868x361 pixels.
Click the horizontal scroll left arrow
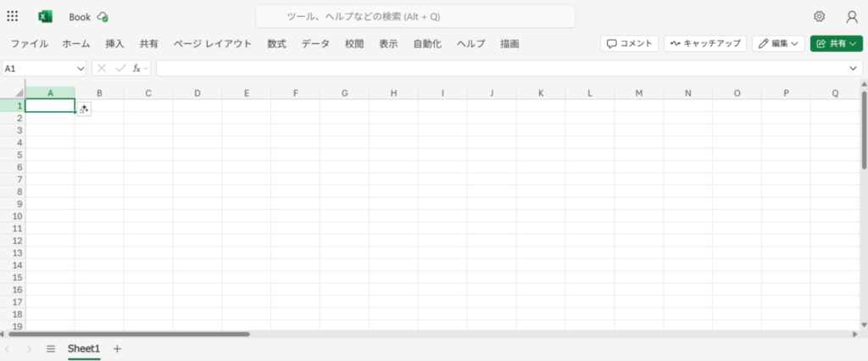[3, 335]
